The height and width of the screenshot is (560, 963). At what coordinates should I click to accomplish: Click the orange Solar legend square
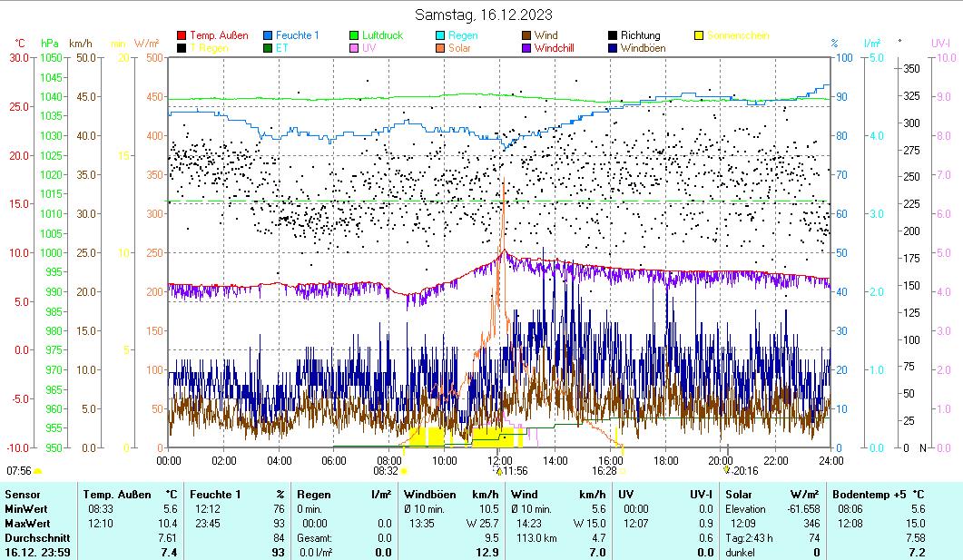(440, 48)
